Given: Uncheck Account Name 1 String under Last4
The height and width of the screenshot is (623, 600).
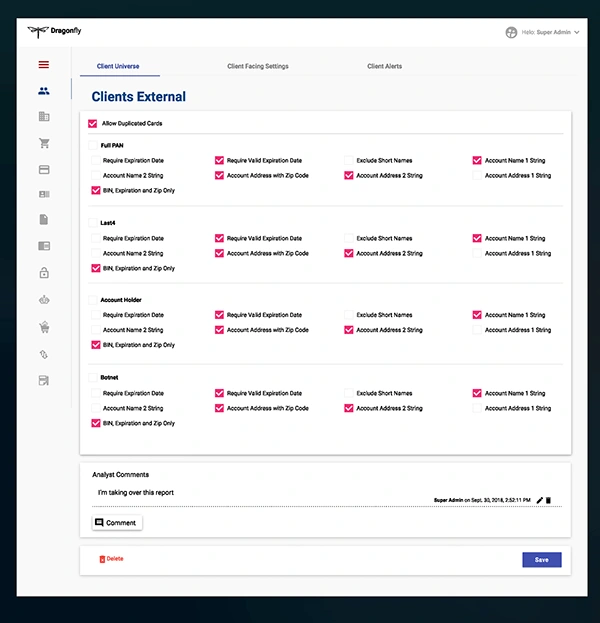Looking at the screenshot, I should click(x=477, y=238).
